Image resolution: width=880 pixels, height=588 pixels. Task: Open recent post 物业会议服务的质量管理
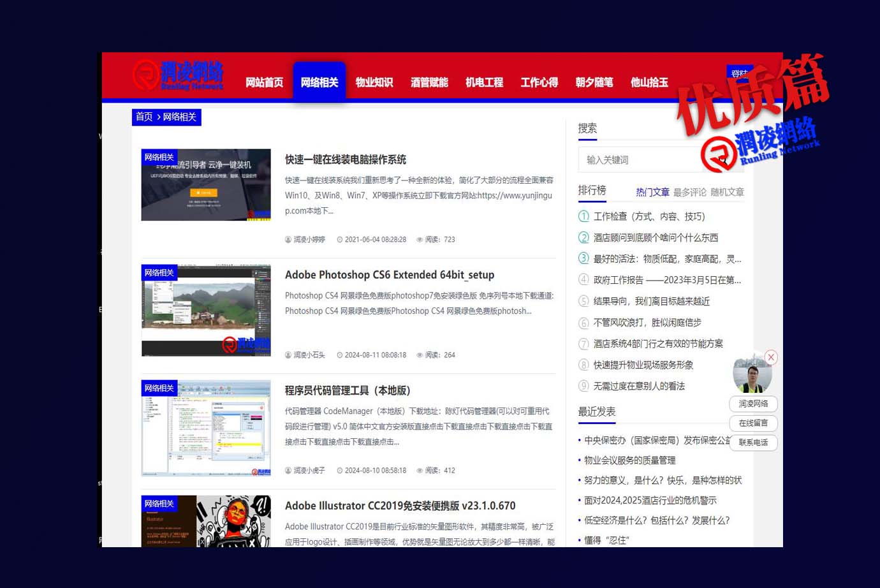tap(629, 460)
